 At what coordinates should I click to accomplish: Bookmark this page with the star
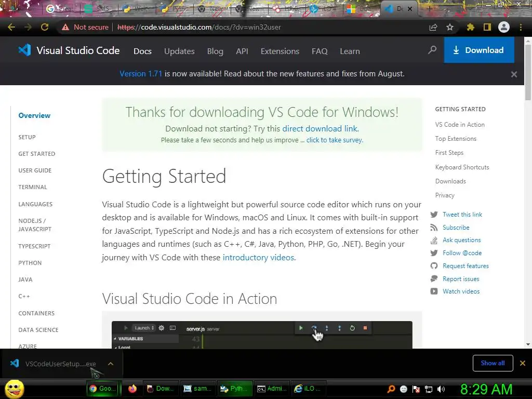click(450, 27)
